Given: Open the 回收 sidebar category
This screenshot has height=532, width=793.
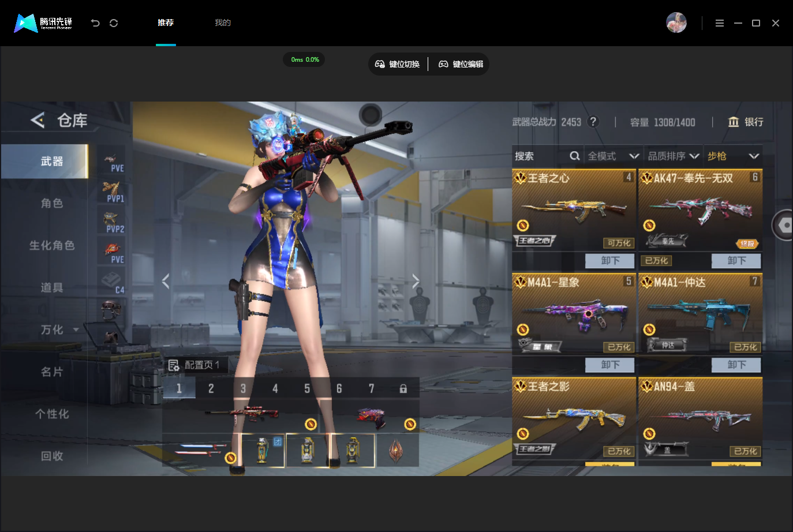Looking at the screenshot, I should (52, 456).
